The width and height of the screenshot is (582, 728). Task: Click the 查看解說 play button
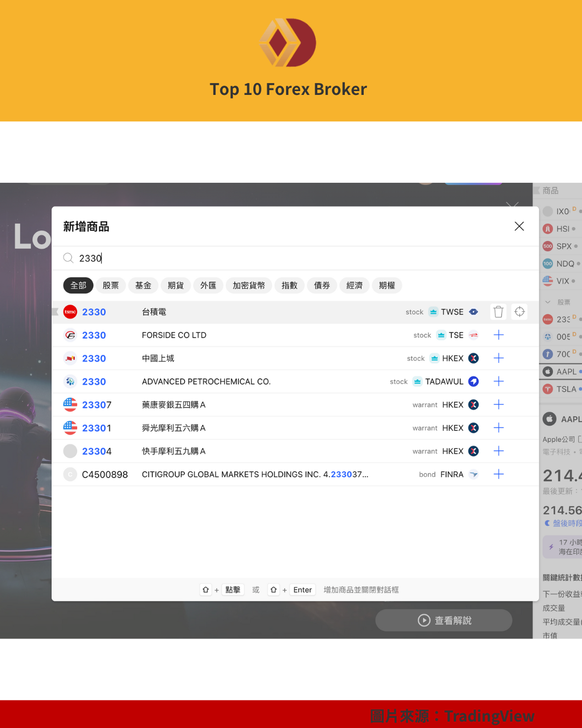444,620
